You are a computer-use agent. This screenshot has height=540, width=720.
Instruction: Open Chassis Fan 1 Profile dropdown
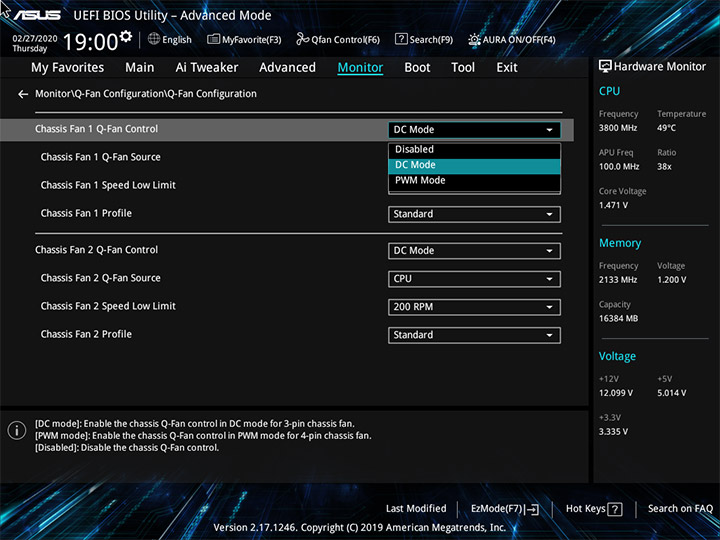coord(474,214)
